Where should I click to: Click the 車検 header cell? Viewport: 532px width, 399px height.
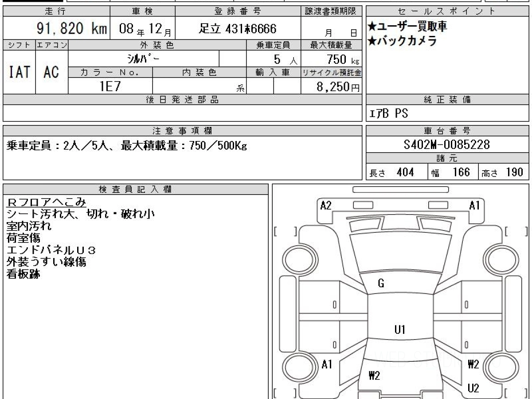(142, 11)
